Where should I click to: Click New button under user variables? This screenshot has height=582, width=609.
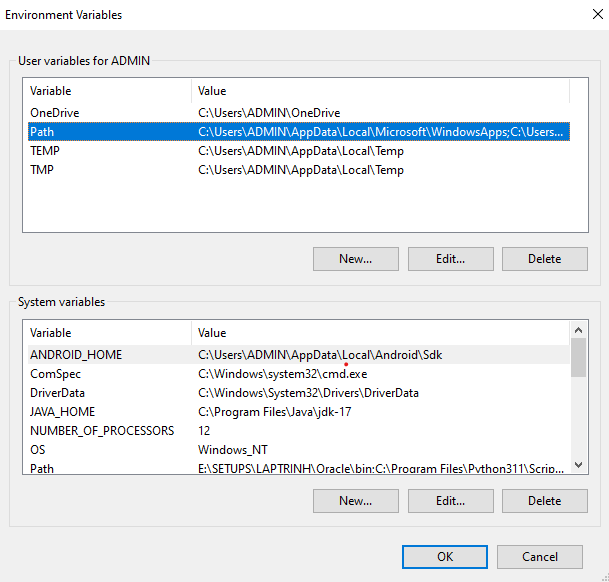coord(355,258)
